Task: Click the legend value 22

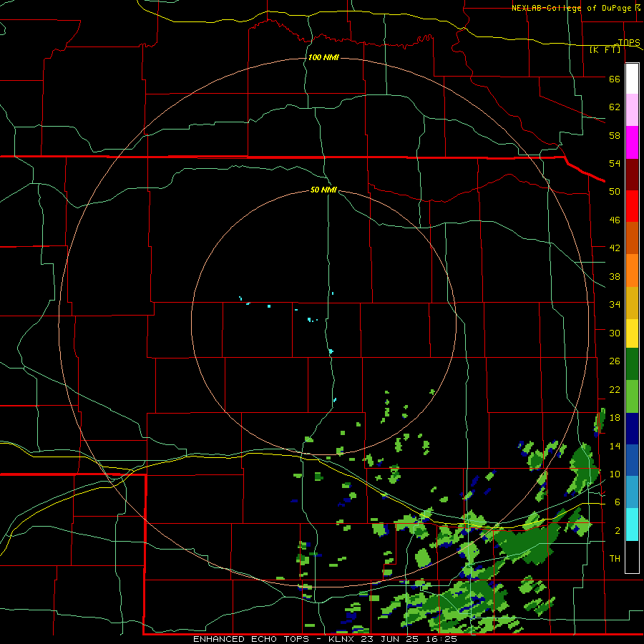Action: point(615,389)
